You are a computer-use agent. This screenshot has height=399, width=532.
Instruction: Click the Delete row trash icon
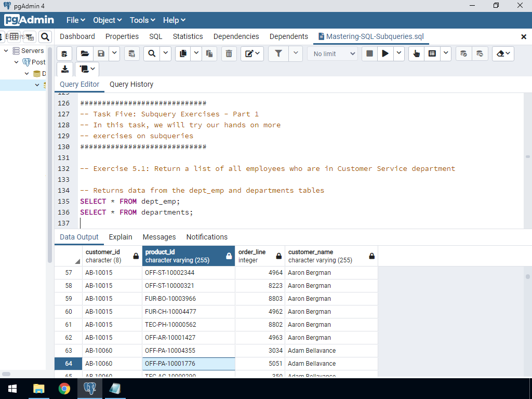tap(229, 54)
